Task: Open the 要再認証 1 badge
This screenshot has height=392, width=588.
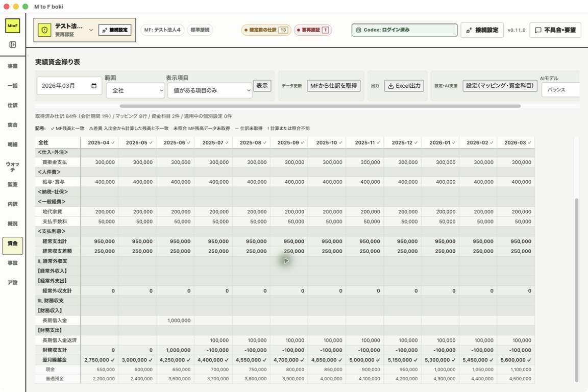Action: 313,30
